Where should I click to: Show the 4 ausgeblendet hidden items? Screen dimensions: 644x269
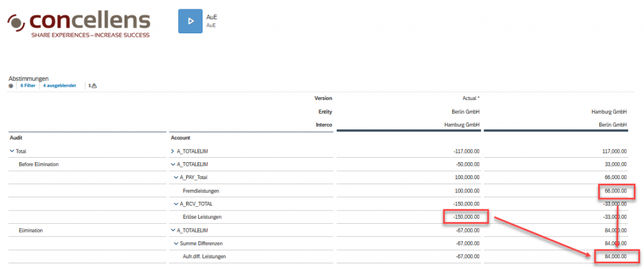(60, 85)
